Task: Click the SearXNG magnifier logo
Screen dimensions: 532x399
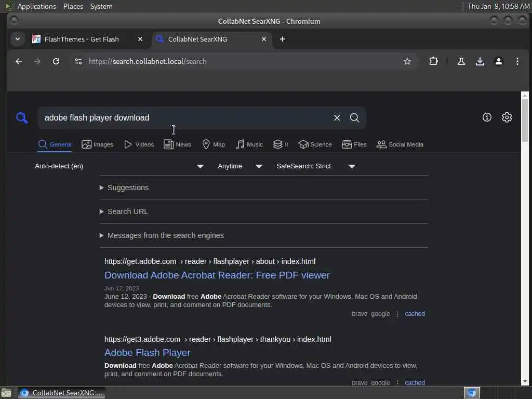Action: [x=22, y=118]
